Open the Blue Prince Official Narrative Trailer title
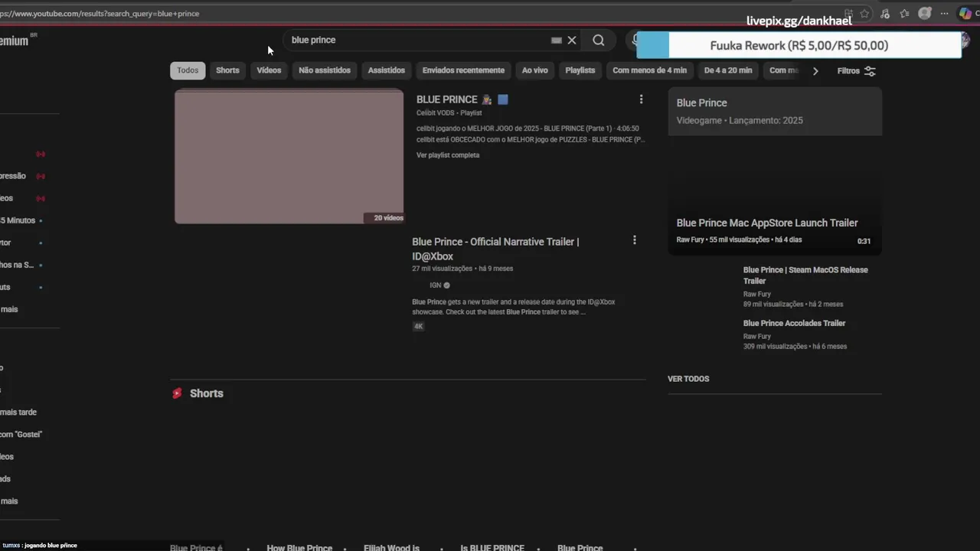This screenshot has height=551, width=980. [495, 249]
